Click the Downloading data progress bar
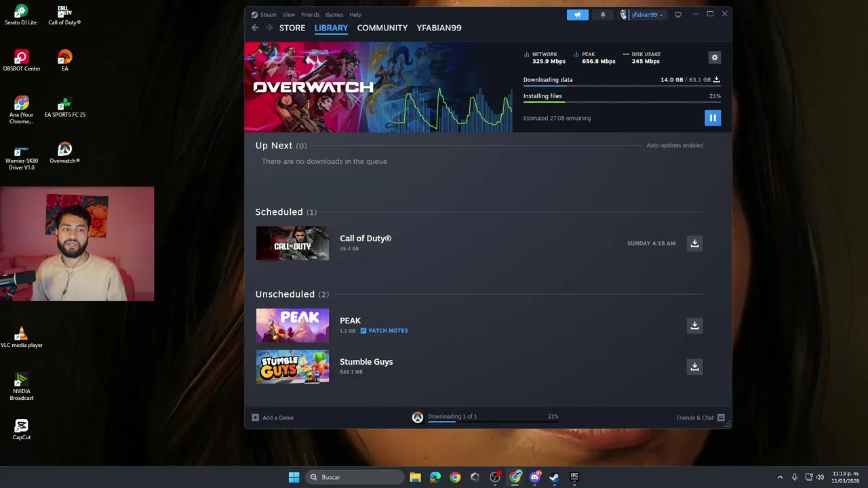 tap(621, 86)
